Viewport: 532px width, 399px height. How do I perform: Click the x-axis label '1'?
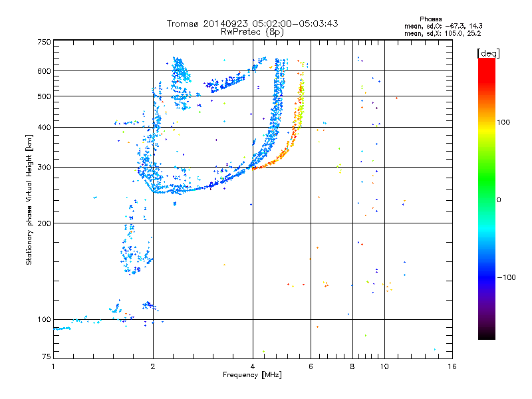[x=53, y=366]
